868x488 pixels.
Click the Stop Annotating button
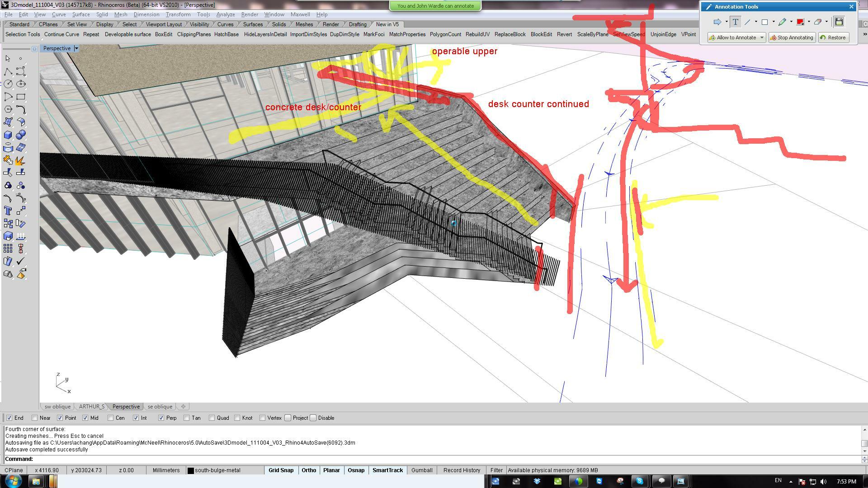point(792,38)
